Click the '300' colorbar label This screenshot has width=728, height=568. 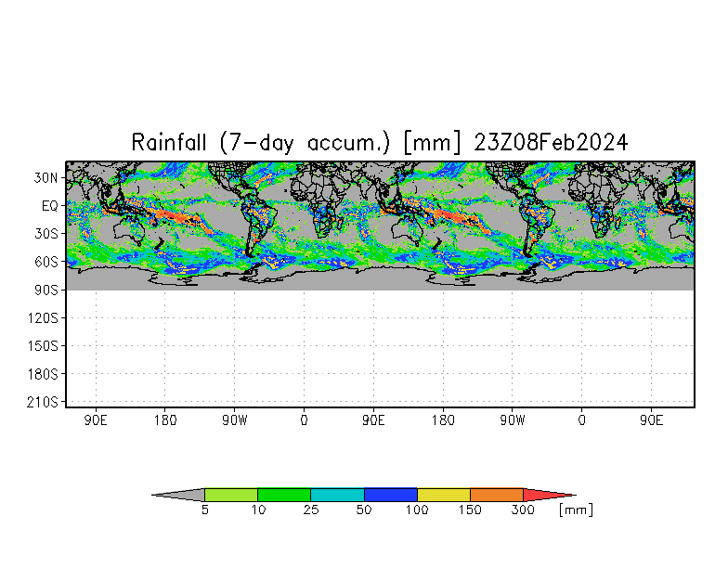(523, 510)
